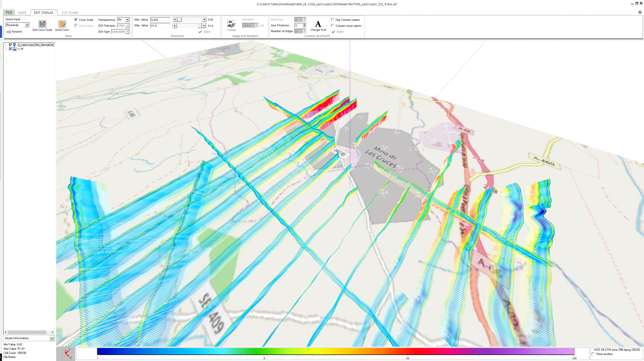This screenshot has width=644, height=361.
Task: Select the FILE menu tab
Action: (x=8, y=12)
